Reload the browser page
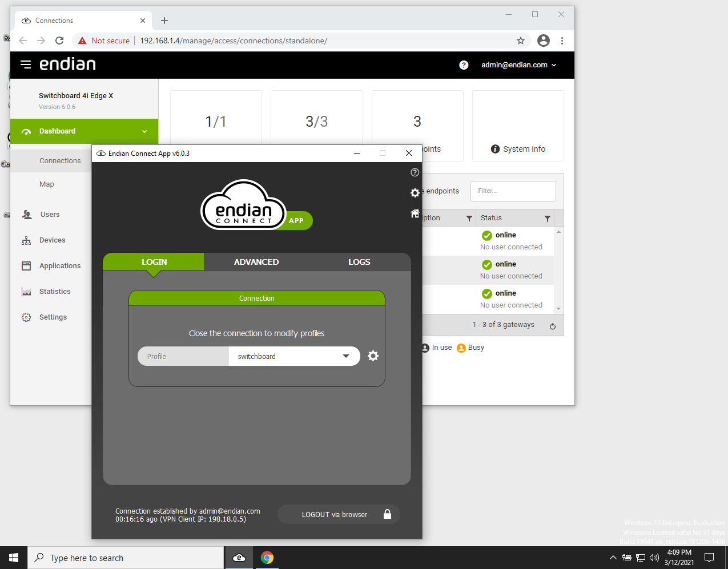The image size is (728, 569). 59,41
